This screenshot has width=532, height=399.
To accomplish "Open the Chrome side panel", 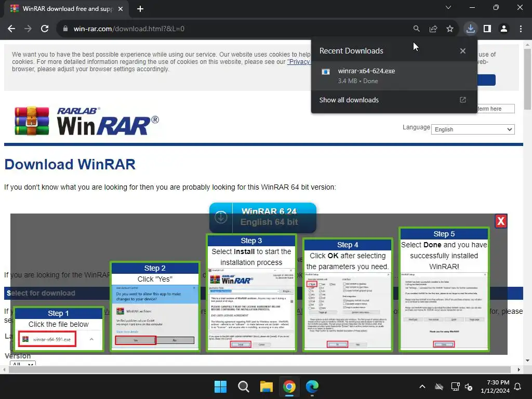I will click(x=487, y=29).
